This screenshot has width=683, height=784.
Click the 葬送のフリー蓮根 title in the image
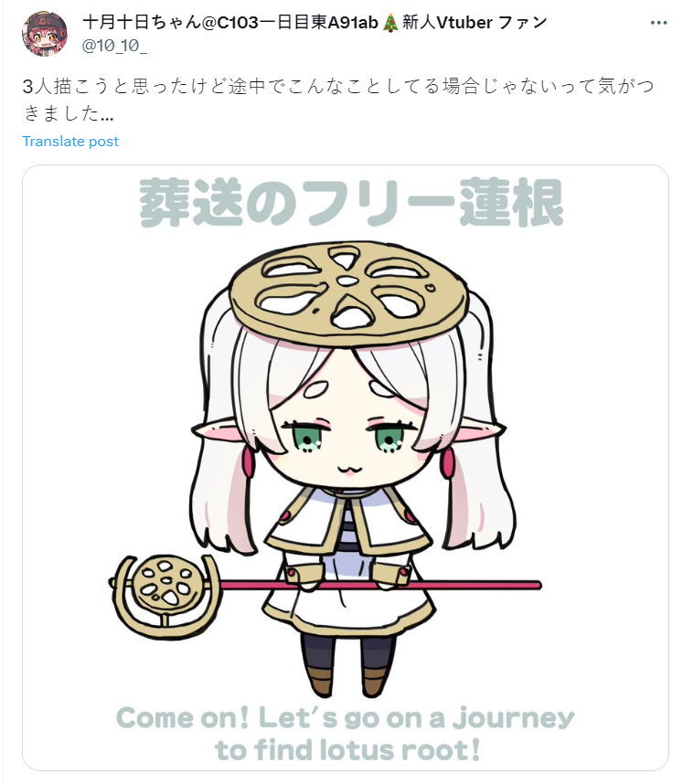point(351,203)
